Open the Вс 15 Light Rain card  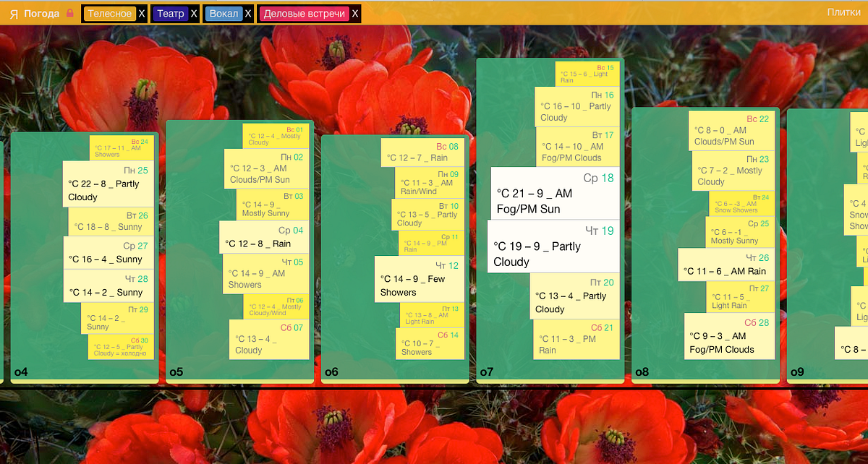[587, 74]
